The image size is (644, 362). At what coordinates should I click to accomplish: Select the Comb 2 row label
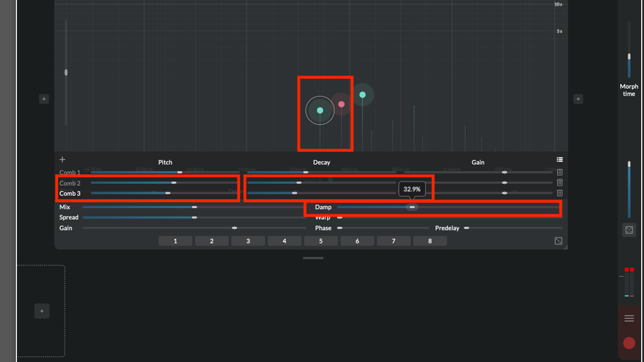(70, 183)
